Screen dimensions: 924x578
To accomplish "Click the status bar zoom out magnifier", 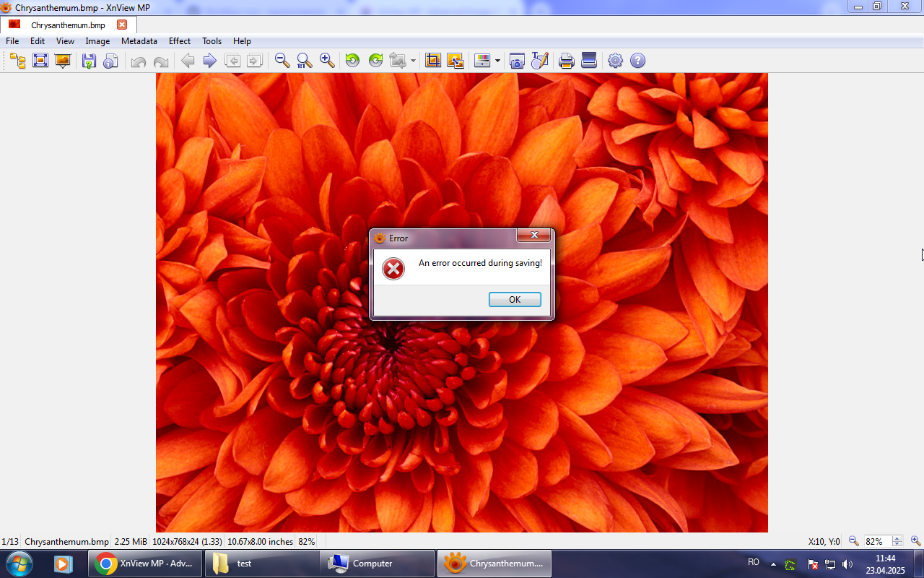I will point(853,541).
